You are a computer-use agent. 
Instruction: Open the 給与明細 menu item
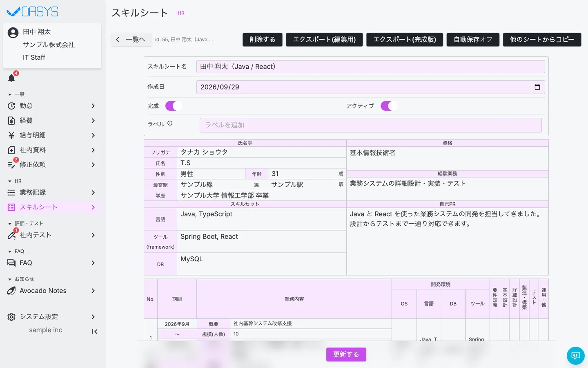52,135
